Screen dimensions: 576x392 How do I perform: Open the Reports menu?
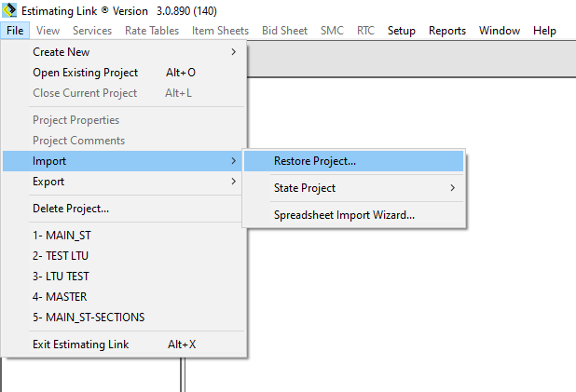pos(447,31)
